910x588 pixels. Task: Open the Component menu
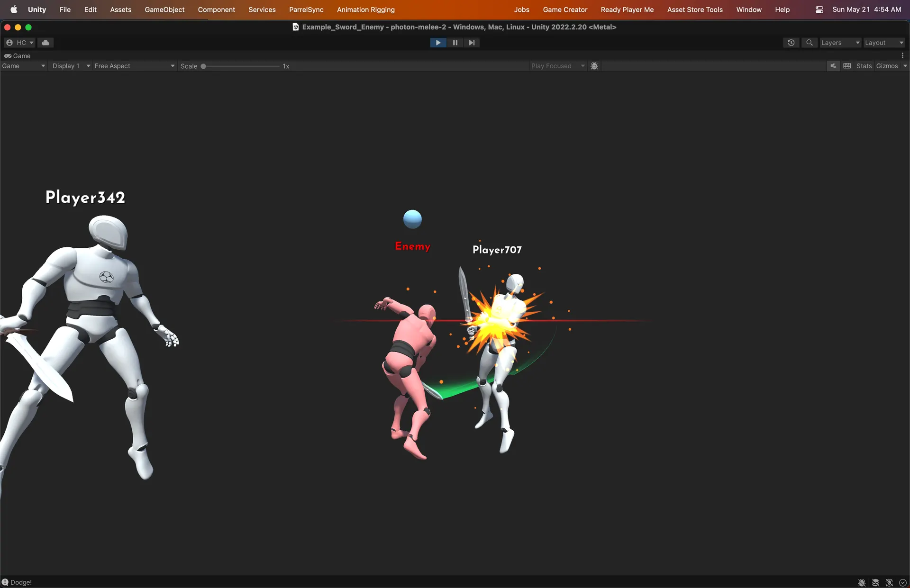[x=217, y=9]
